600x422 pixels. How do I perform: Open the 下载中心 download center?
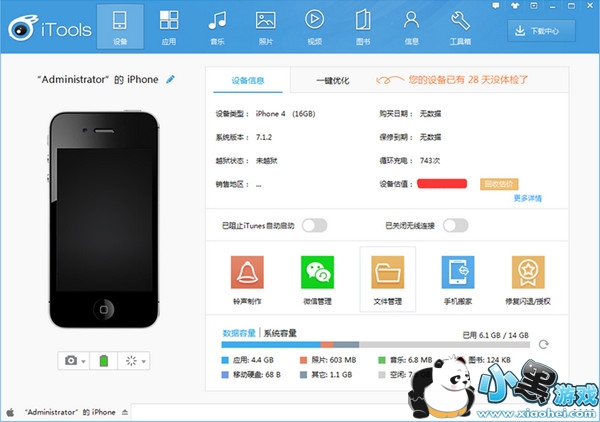pyautogui.click(x=541, y=31)
